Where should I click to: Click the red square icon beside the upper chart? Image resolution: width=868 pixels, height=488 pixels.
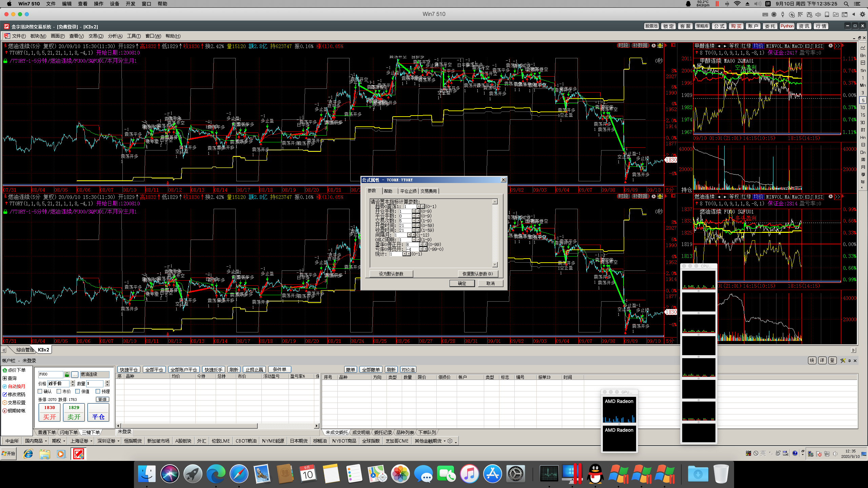[x=673, y=45]
